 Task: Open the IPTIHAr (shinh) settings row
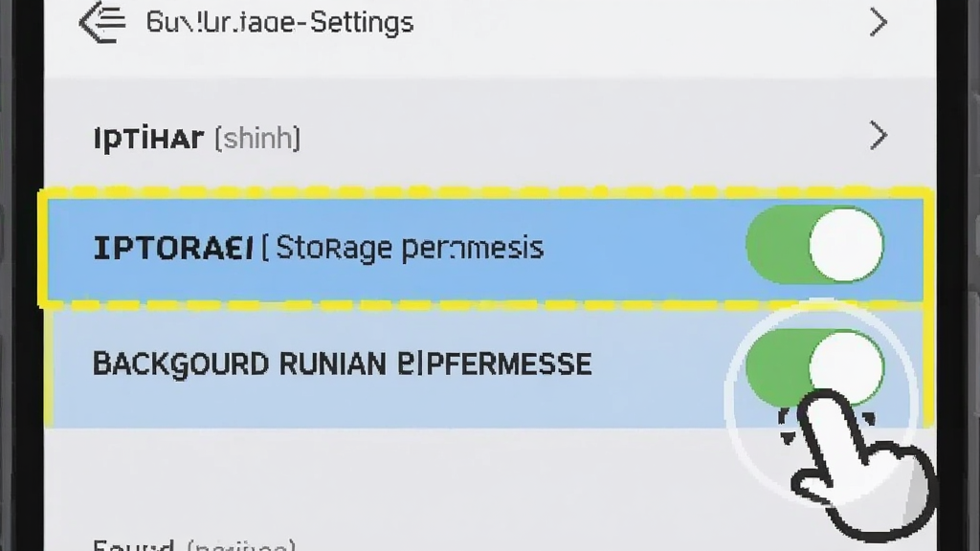click(490, 137)
